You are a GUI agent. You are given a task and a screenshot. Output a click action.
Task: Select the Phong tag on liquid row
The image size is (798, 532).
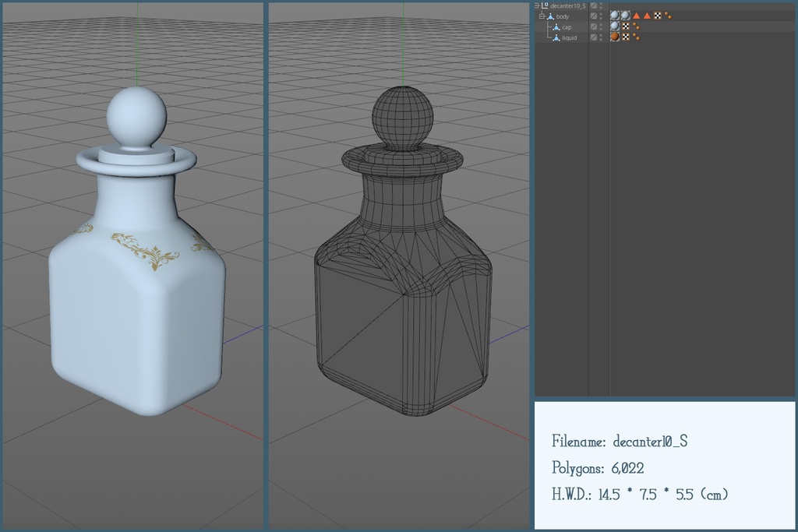click(636, 37)
